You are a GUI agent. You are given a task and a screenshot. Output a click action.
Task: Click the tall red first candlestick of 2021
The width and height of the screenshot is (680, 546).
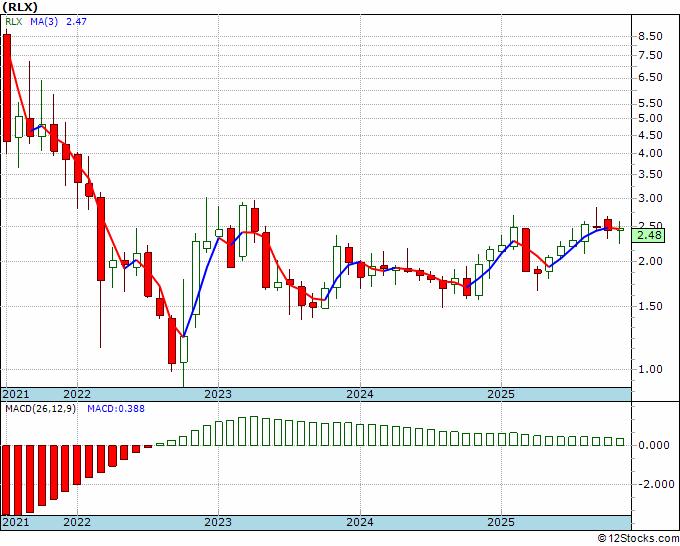click(7, 88)
